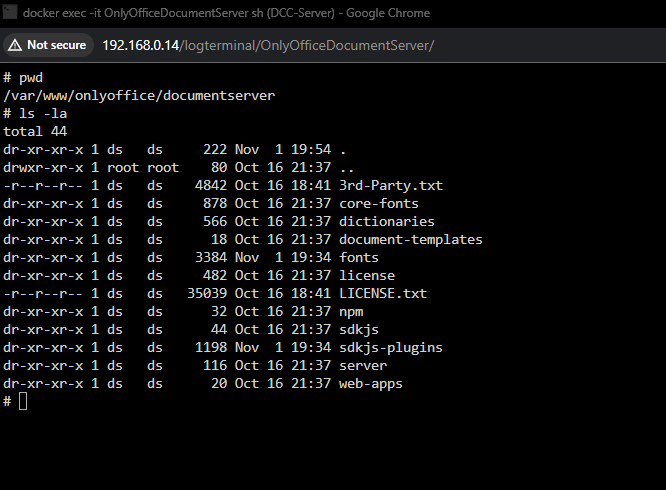Click the Not secure warning triangle icon
This screenshot has height=490, width=666.
(15, 45)
